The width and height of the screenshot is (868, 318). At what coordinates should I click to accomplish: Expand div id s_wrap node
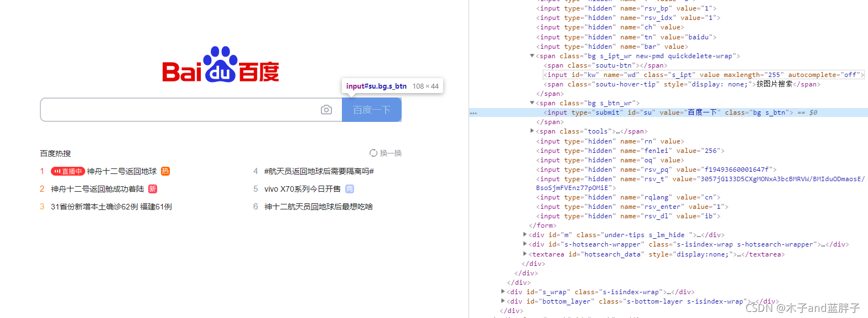[x=503, y=291]
